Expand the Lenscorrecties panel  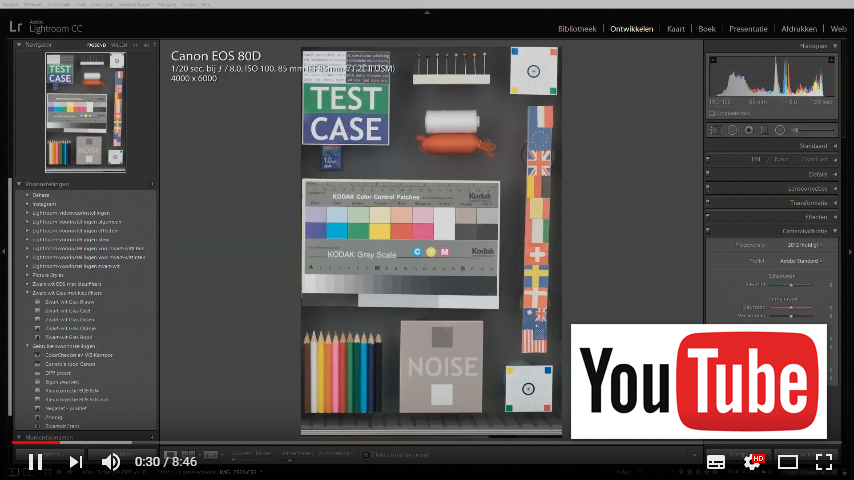coord(837,188)
